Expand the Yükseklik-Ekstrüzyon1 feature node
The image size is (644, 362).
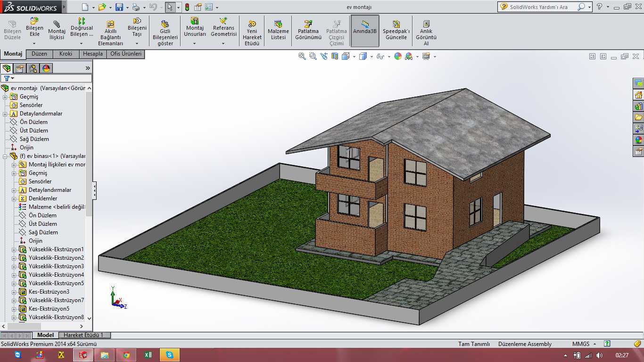(14, 249)
